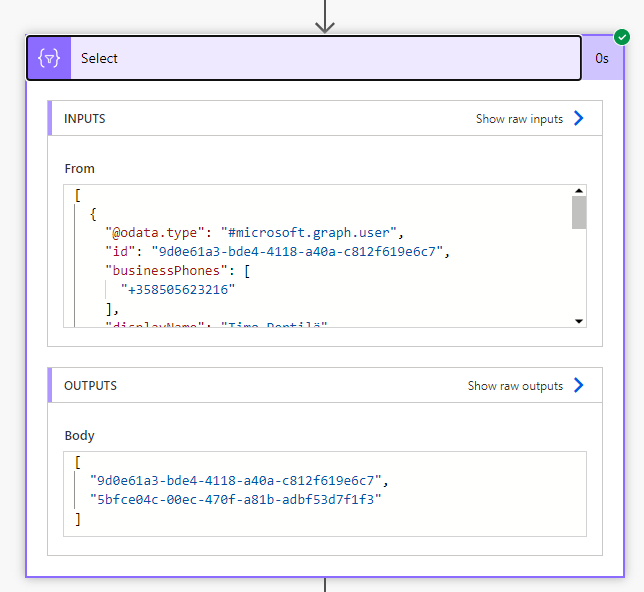
Task: Click the chevron beside Show raw outputs
Action: [x=579, y=386]
